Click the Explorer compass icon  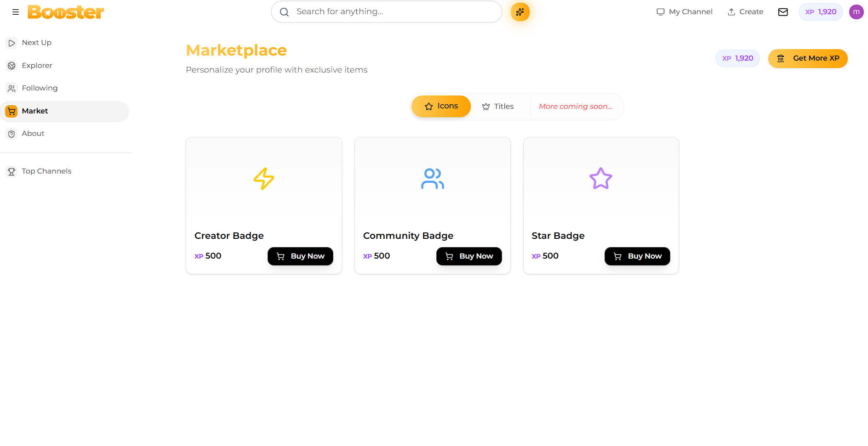[11, 65]
